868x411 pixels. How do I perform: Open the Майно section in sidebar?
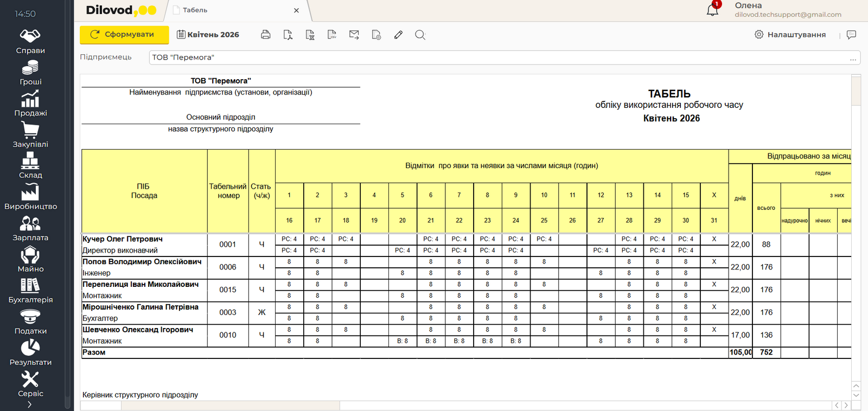30,260
